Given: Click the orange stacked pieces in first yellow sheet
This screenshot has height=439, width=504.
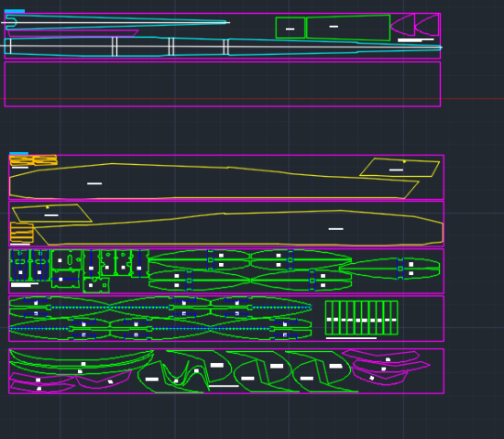Looking at the screenshot, I should point(33,160).
